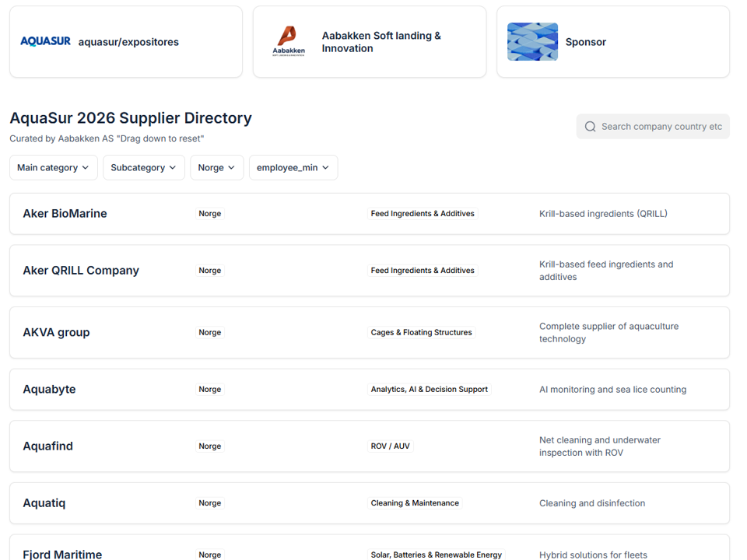The height and width of the screenshot is (560, 747).
Task: Type in the Search company field
Action: click(661, 127)
